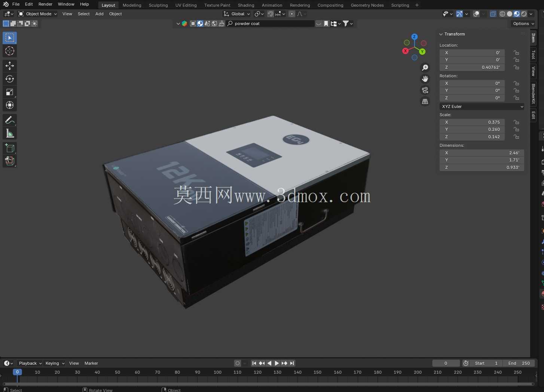Open the Object menu in viewport
This screenshot has height=392, width=544.
click(x=115, y=14)
